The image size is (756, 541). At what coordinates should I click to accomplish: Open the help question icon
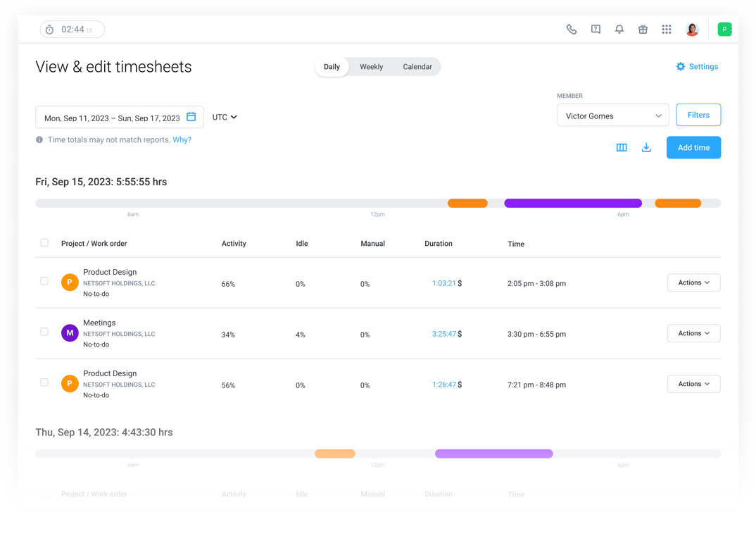596,30
